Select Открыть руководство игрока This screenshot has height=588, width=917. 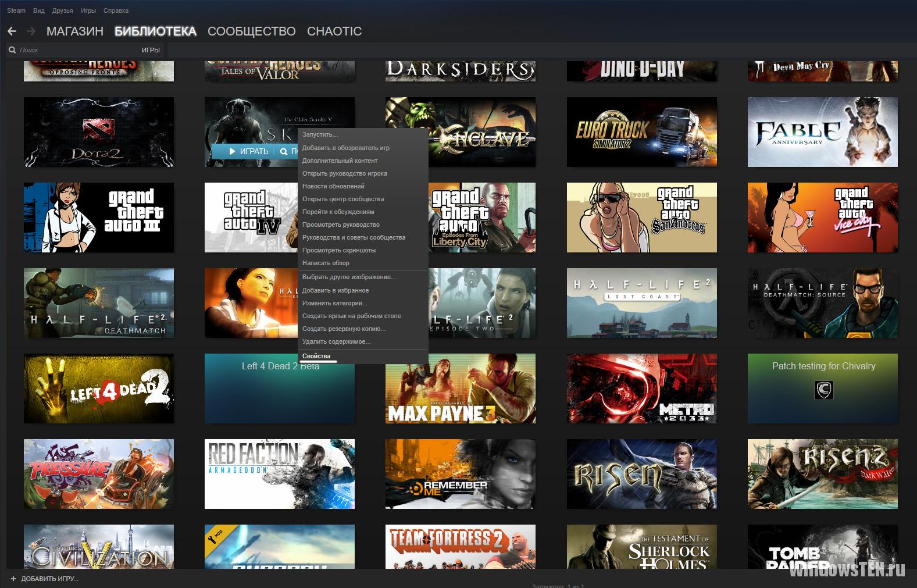click(x=363, y=173)
